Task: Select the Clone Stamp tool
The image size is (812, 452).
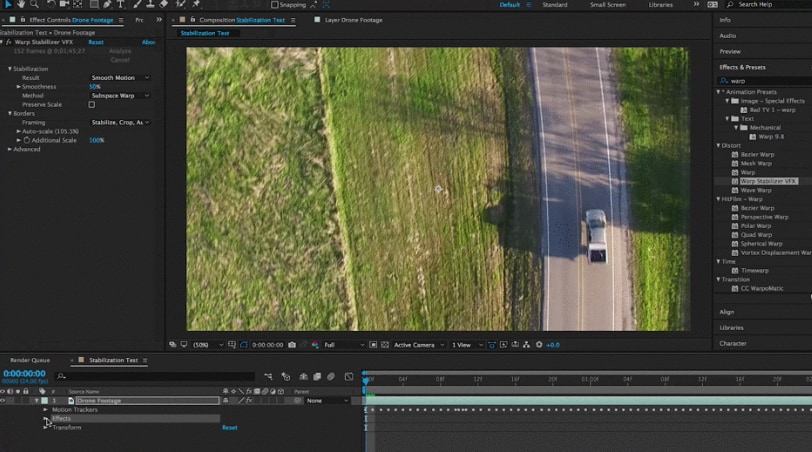Action: (x=150, y=4)
